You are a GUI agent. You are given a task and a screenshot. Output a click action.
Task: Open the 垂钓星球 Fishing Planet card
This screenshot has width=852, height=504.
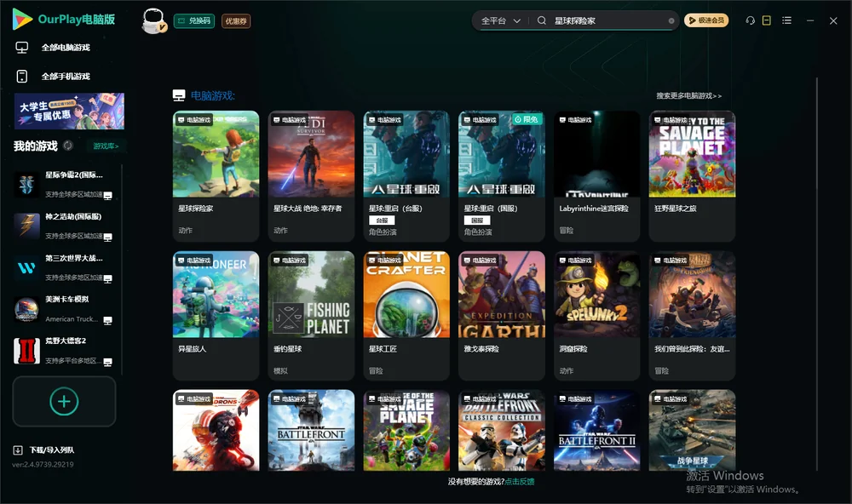[x=311, y=316]
